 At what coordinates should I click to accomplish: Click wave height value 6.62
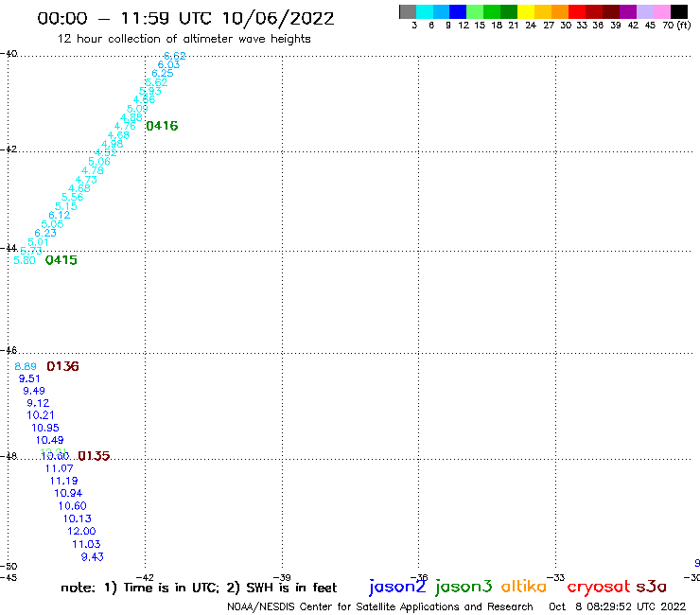(x=175, y=56)
